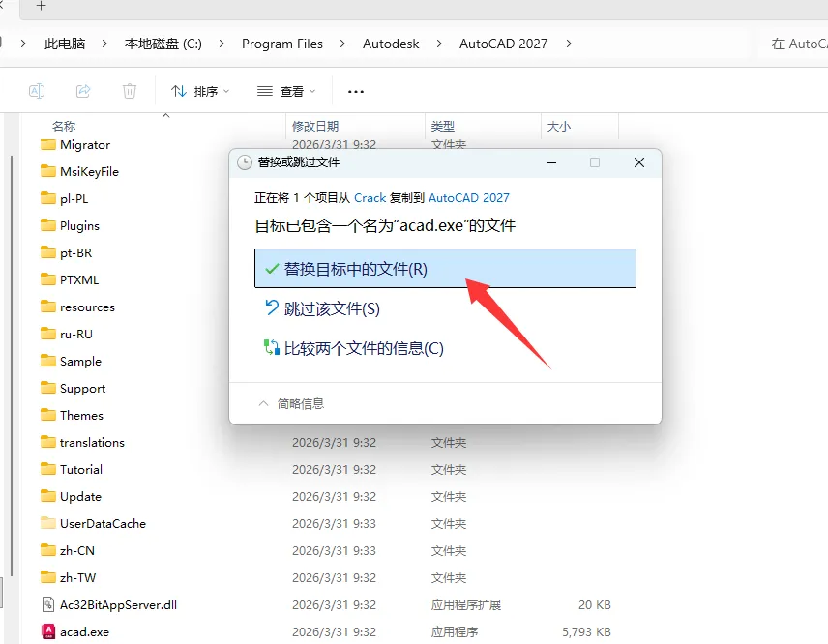Click AutoCAD 2027 breadcrumb segment
This screenshot has width=828, height=644.
click(503, 44)
